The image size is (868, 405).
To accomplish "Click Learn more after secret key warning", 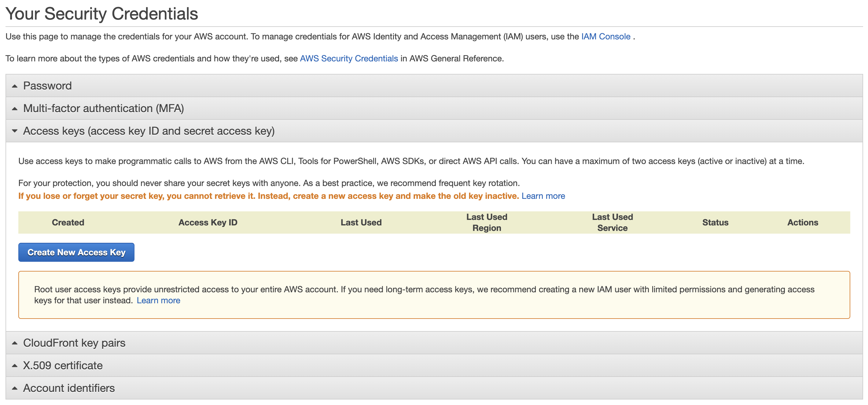I will click(543, 196).
